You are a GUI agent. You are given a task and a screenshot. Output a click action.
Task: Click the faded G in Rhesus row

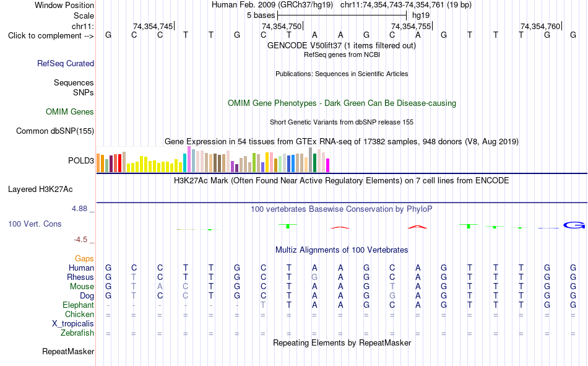click(x=314, y=277)
